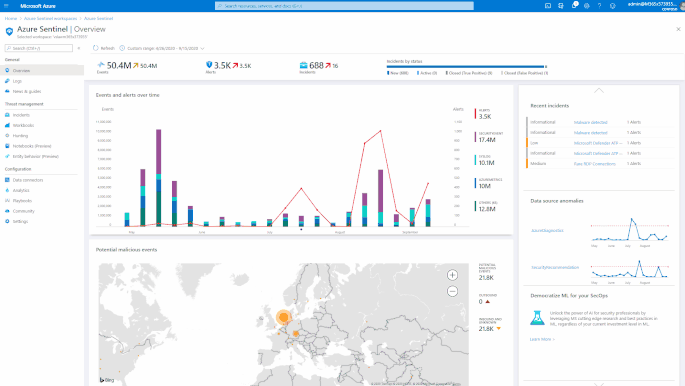Screen dimensions: 685x386
Task: Close the Azure Sentinel blade
Action: 678,29
